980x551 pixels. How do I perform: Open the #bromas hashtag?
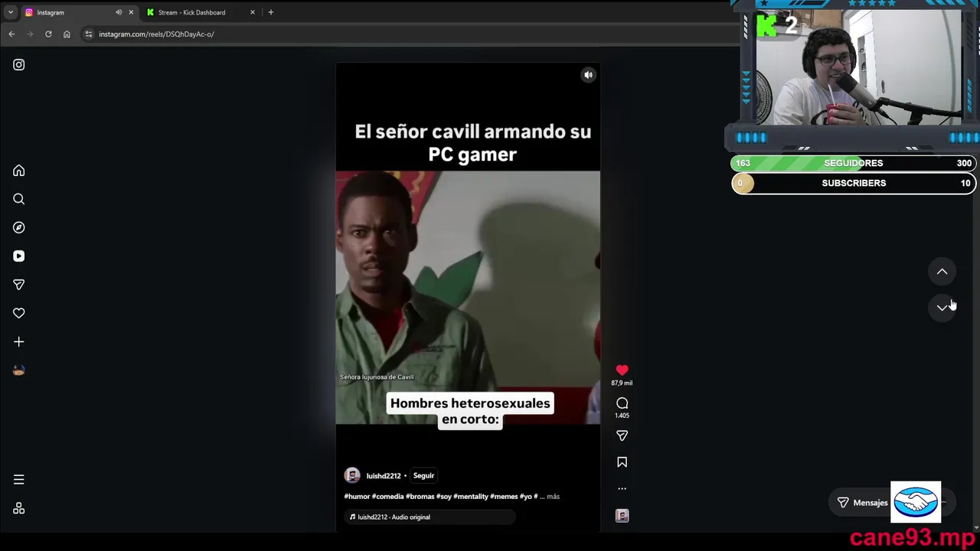pos(420,497)
